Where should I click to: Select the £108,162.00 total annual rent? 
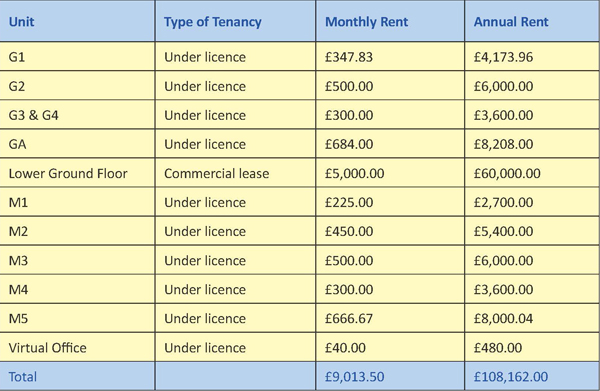[x=511, y=376]
